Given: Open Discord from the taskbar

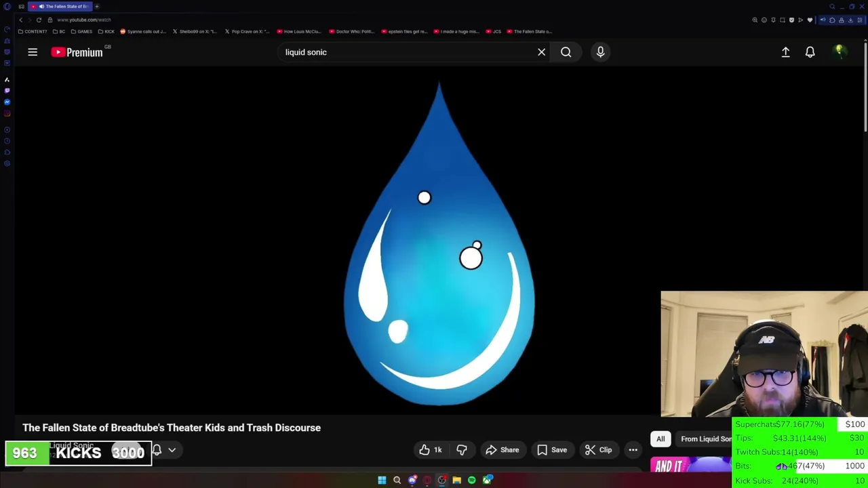Looking at the screenshot, I should [x=412, y=480].
